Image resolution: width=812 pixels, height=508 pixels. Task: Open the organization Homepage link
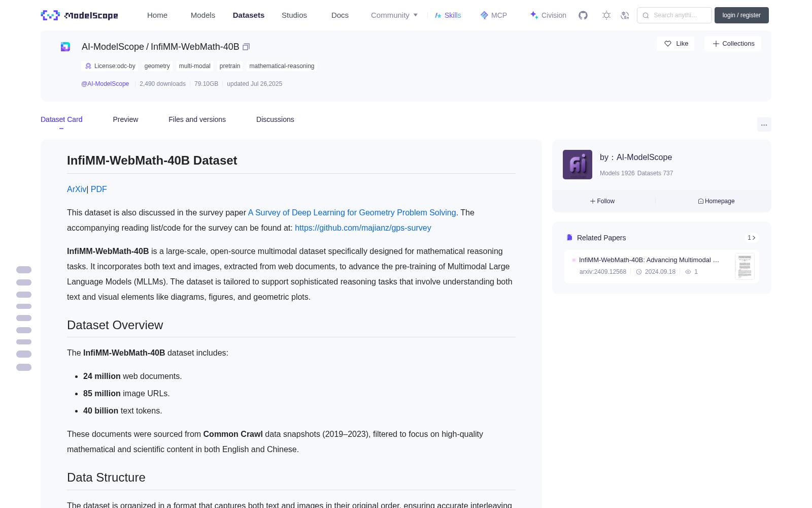[x=716, y=201]
